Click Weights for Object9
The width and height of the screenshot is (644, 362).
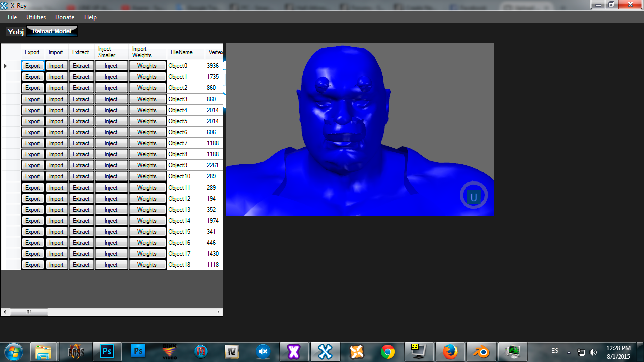point(147,165)
